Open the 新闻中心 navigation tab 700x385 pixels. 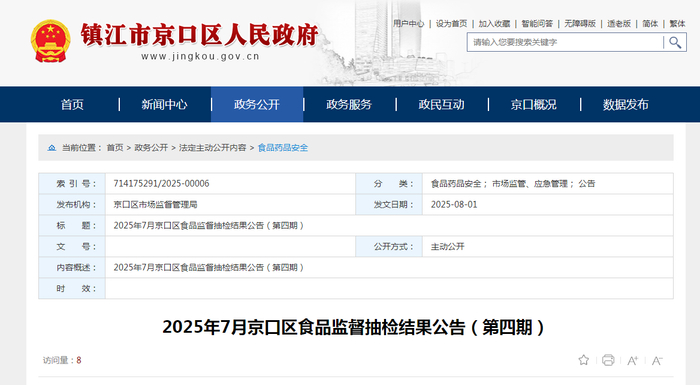tap(165, 105)
